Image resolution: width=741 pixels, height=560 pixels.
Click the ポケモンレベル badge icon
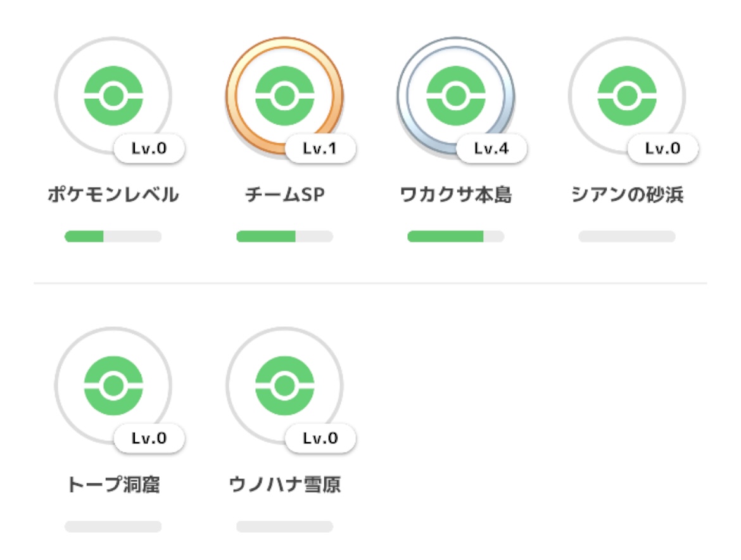coord(113,96)
